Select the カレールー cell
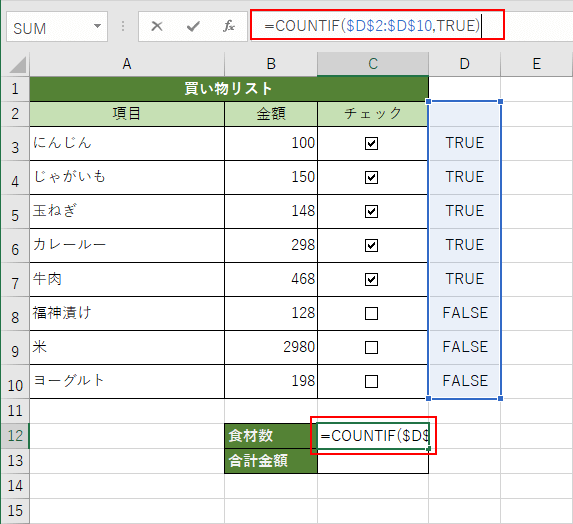 pos(127,245)
